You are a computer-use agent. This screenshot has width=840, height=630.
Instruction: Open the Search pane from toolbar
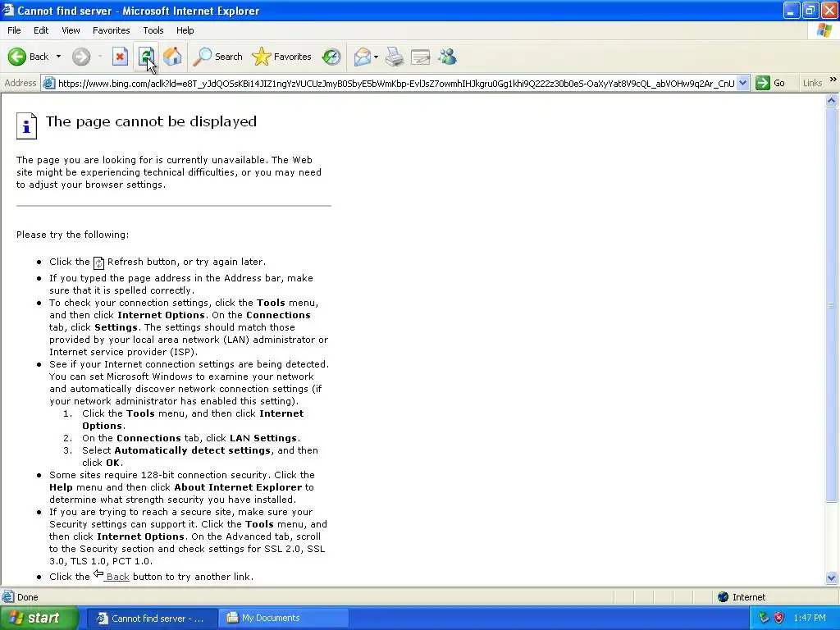pyautogui.click(x=218, y=57)
